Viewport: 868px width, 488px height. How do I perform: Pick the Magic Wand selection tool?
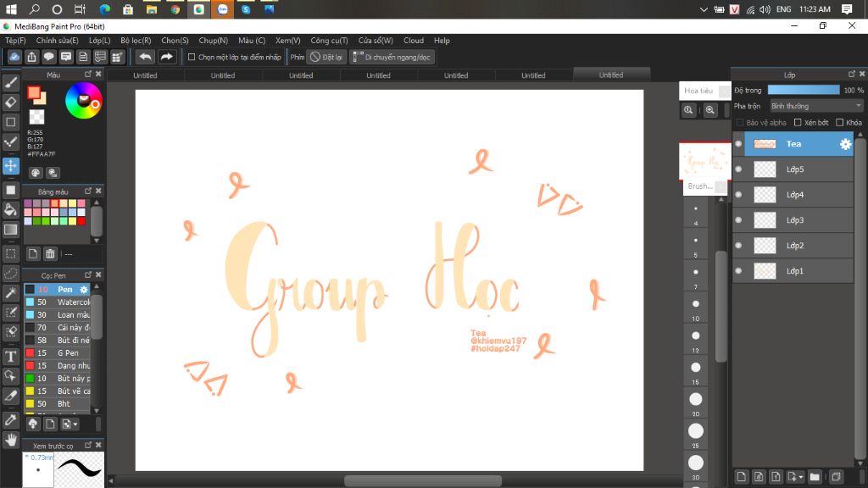pyautogui.click(x=11, y=293)
